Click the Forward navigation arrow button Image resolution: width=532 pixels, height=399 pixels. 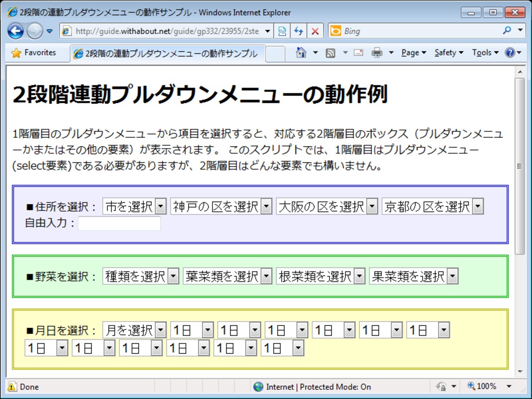click(35, 31)
